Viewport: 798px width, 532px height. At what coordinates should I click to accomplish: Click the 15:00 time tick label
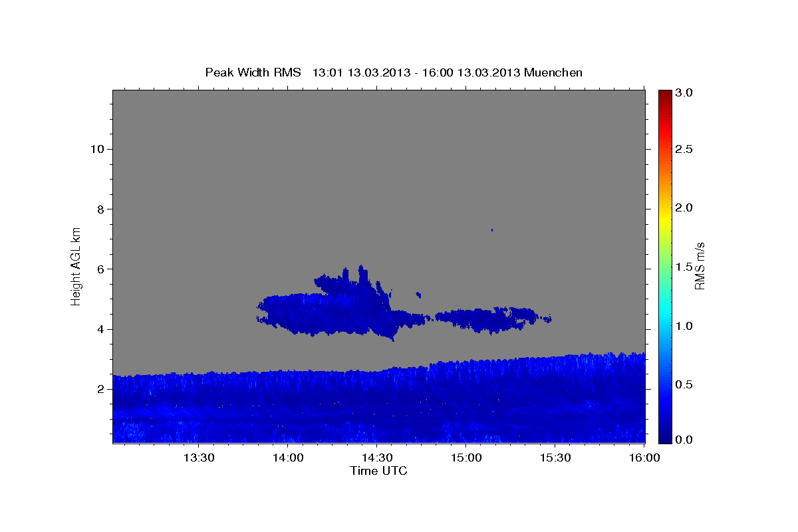[x=465, y=458]
